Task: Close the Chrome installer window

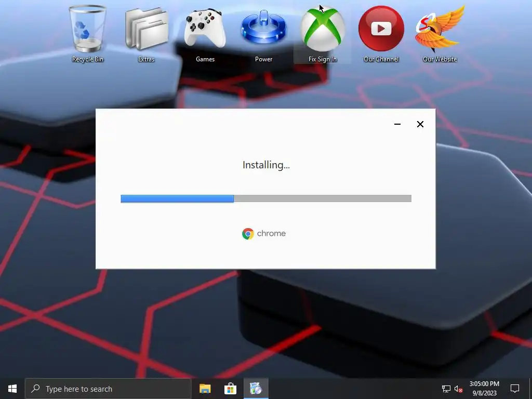Action: pos(420,124)
